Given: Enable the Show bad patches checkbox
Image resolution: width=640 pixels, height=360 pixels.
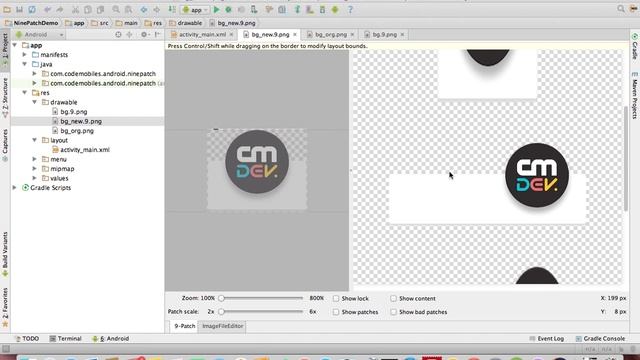Looking at the screenshot, I should (393, 312).
